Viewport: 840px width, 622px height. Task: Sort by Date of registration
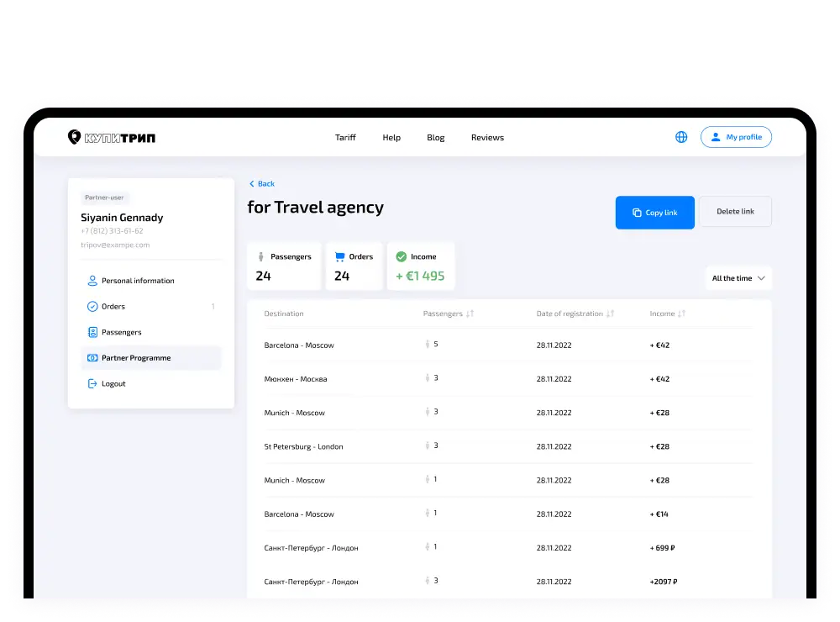(611, 314)
